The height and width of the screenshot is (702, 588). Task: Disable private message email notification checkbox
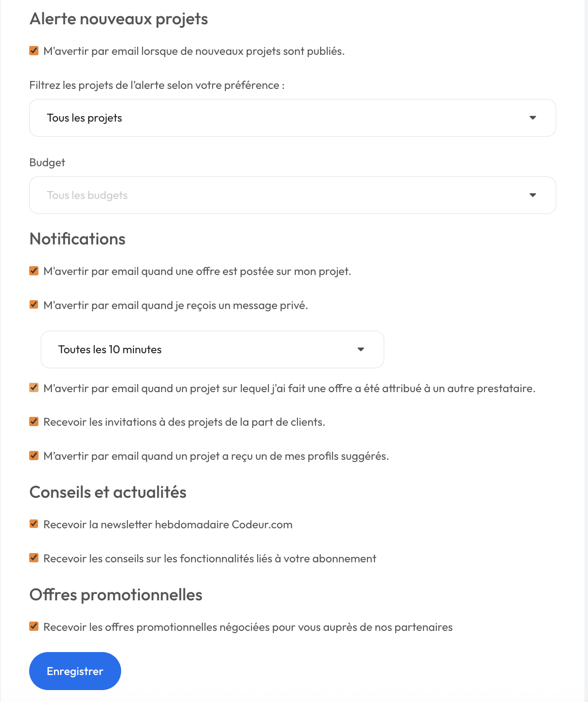pos(34,305)
